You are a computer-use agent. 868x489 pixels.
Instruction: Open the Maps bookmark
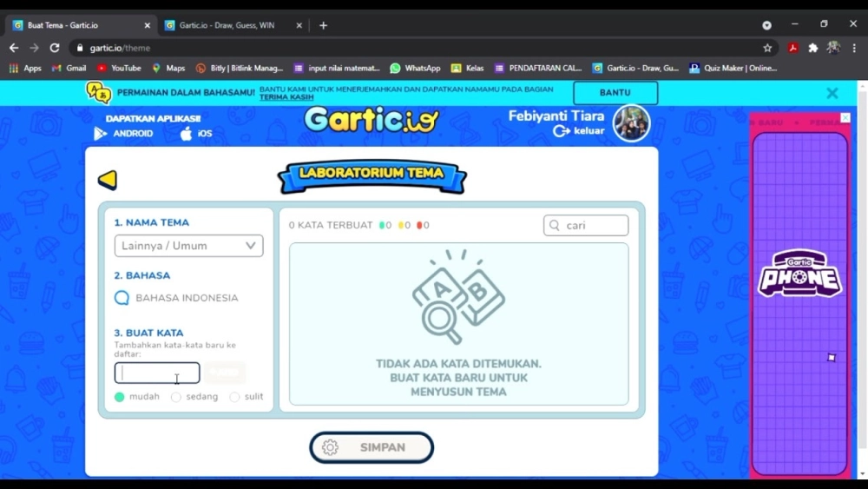coord(169,68)
